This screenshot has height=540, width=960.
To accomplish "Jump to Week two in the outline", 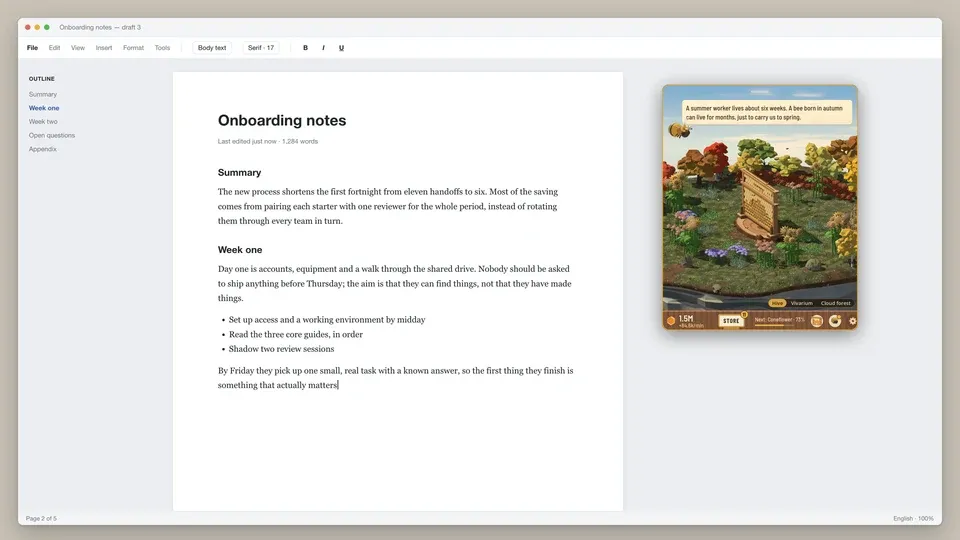I will coord(43,121).
